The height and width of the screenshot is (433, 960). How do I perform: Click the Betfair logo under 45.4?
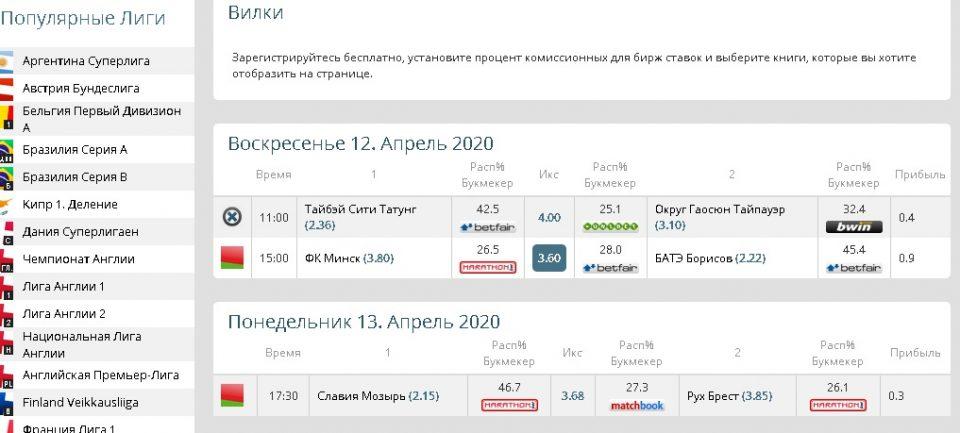coord(853,267)
